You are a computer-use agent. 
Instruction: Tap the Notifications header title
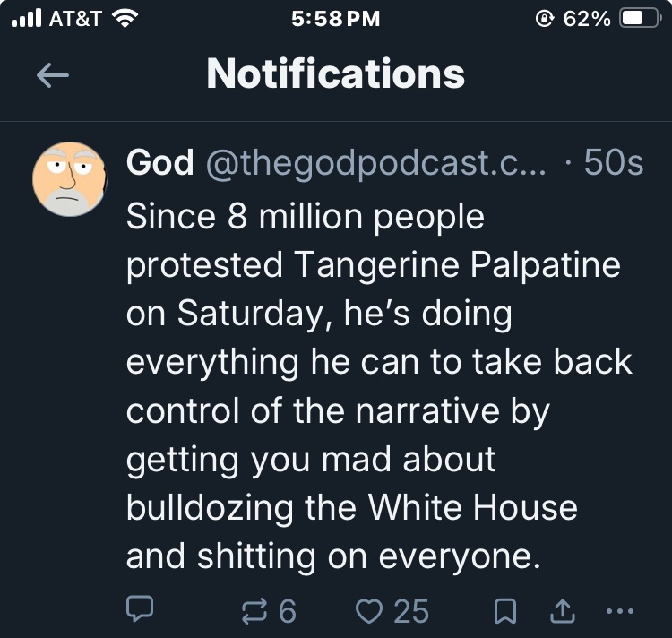(336, 73)
